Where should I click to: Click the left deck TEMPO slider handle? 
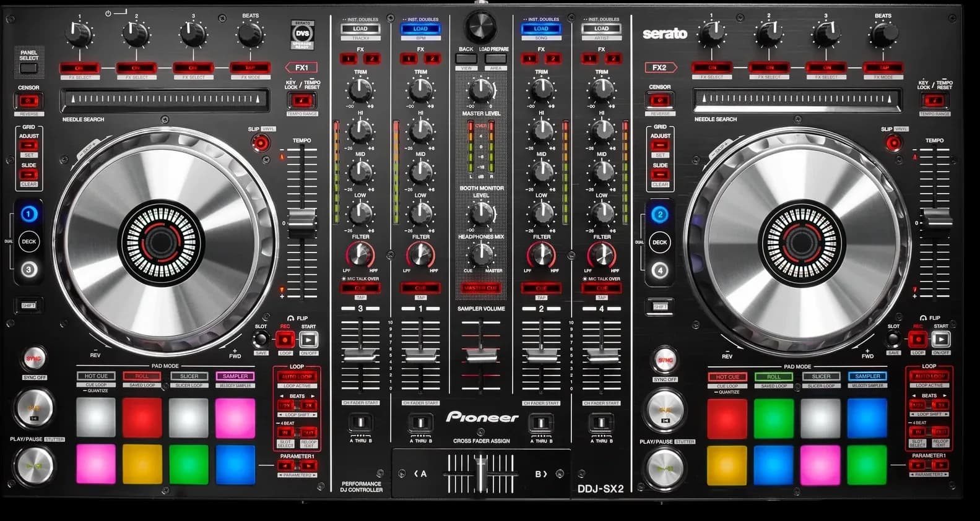[x=301, y=223]
